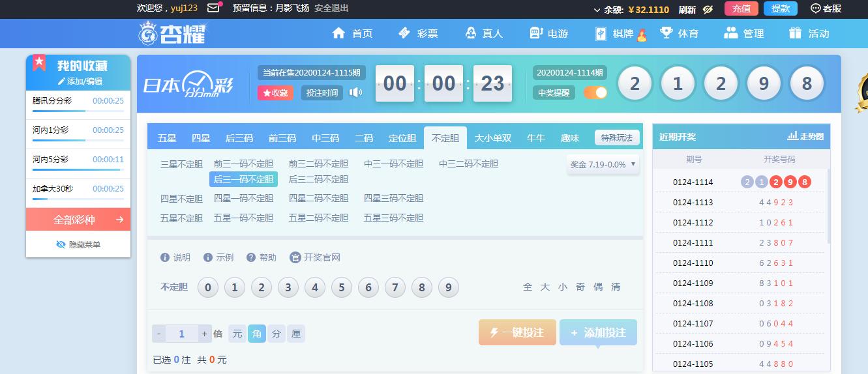Expand 全部彩种 lottery list
Viewport: 868px width, 374px height.
pyautogui.click(x=78, y=220)
